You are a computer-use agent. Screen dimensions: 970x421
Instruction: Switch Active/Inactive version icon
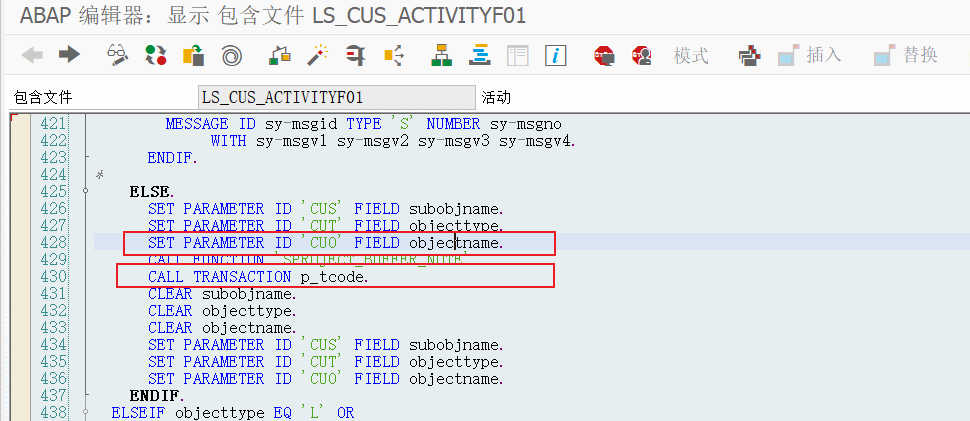[x=156, y=56]
